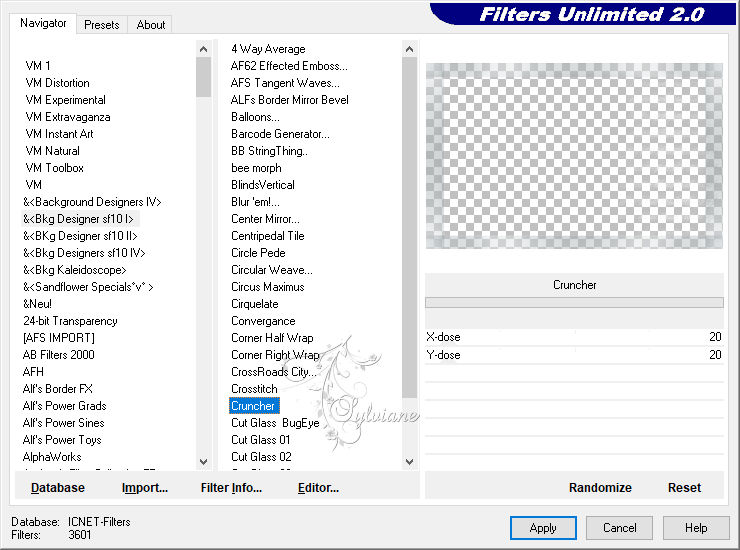
Task: Pick the 4 Way Average filter
Action: pos(268,49)
